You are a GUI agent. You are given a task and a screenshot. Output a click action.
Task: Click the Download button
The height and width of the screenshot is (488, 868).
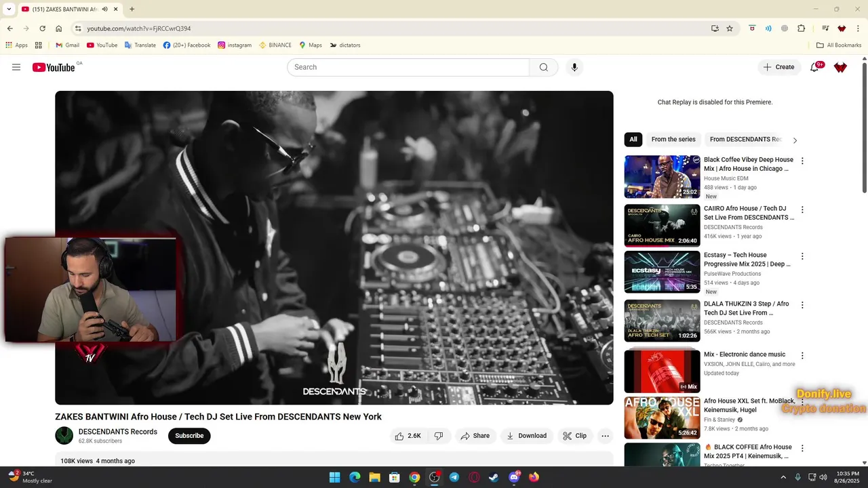(526, 436)
